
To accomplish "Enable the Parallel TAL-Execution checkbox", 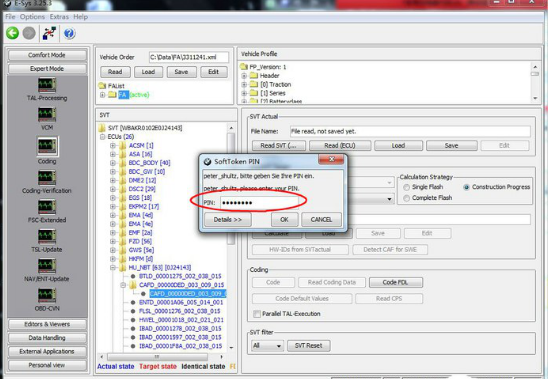I will click(x=257, y=314).
